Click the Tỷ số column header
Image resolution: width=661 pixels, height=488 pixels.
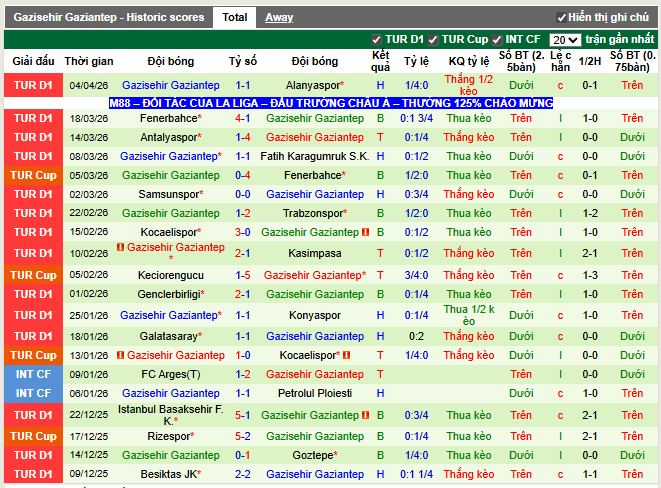(x=243, y=60)
